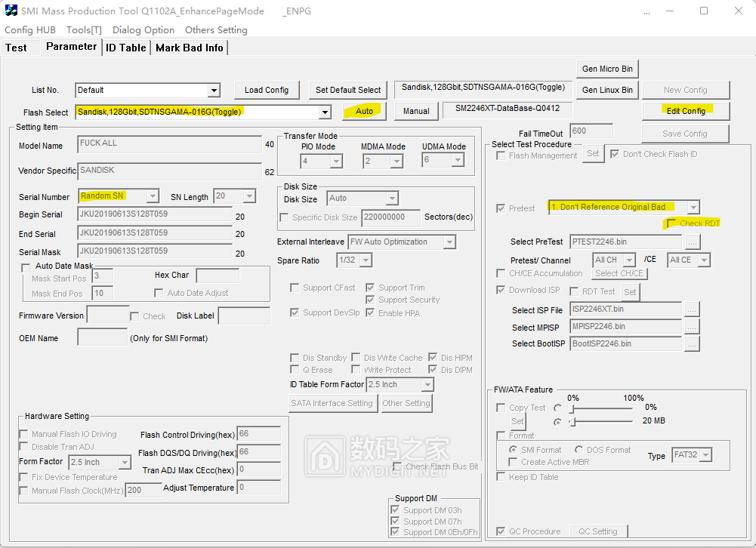Open the Spare Ratio dropdown

click(366, 260)
